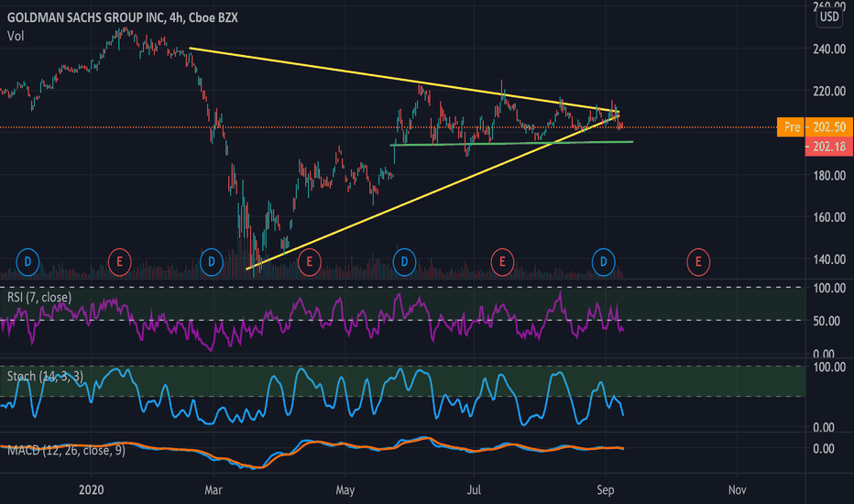
Task: Click the Jul time axis label
Action: pyautogui.click(x=474, y=490)
